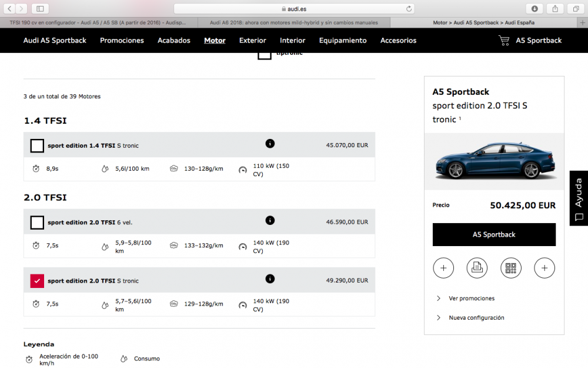Click 'sport edition 2.0 TFSI S tronic' summary title
The height and width of the screenshot is (368, 588).
480,112
